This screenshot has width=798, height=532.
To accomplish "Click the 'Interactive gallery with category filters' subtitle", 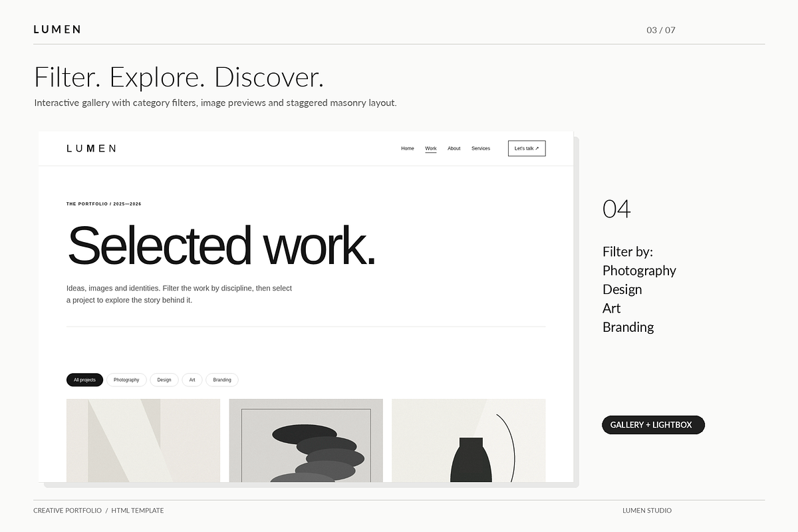I will click(215, 103).
